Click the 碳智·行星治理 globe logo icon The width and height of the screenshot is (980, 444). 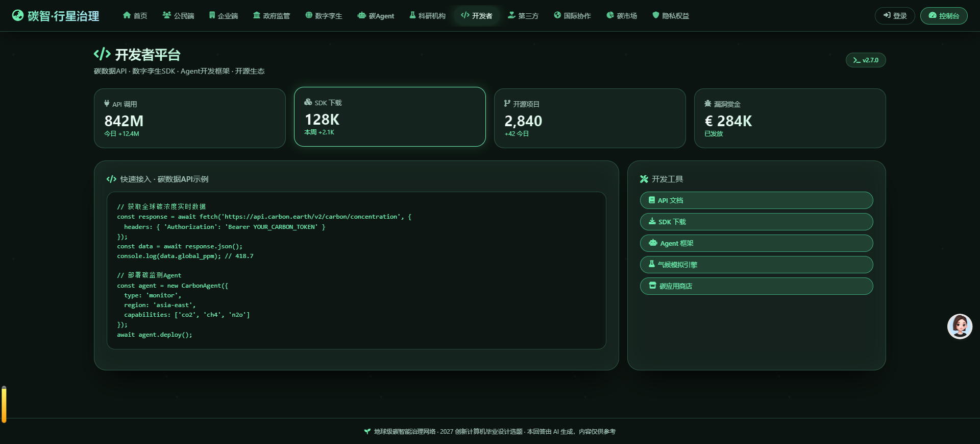click(x=18, y=15)
